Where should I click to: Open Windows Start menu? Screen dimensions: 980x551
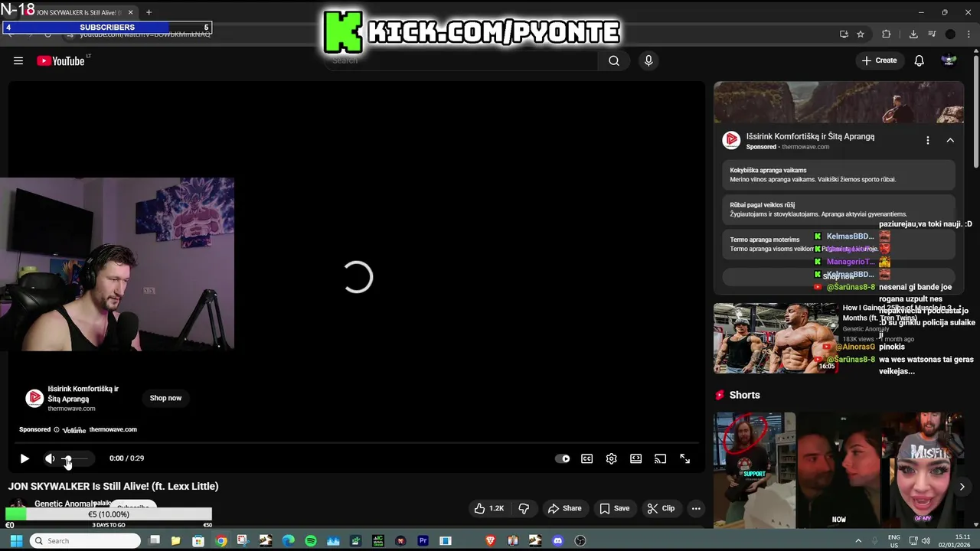pyautogui.click(x=15, y=541)
